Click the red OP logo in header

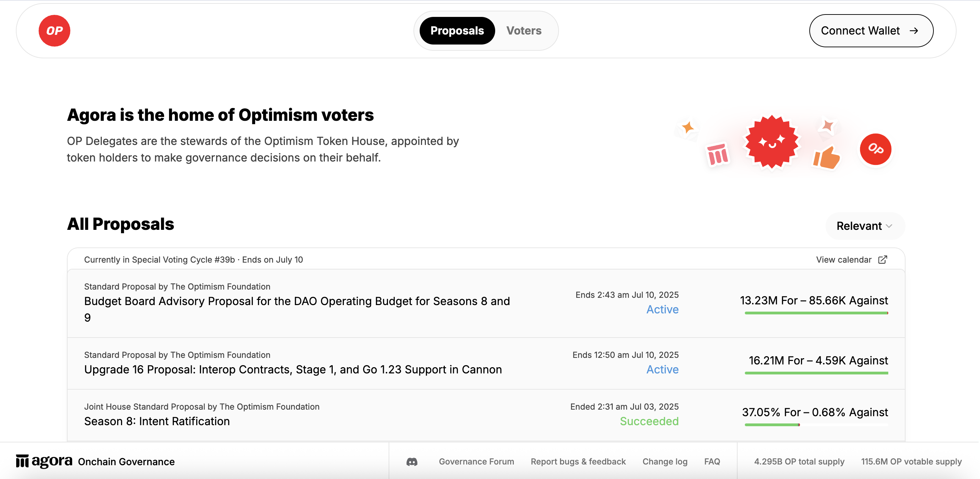[54, 31]
